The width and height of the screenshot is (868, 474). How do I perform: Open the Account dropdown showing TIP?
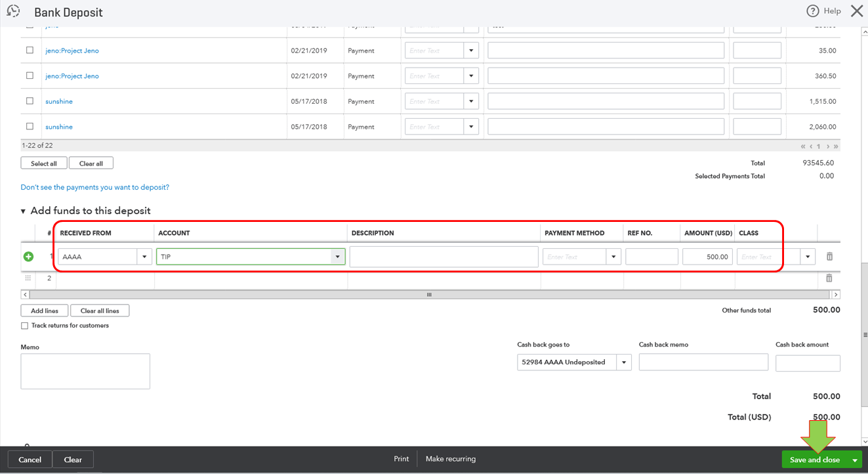[338, 257]
